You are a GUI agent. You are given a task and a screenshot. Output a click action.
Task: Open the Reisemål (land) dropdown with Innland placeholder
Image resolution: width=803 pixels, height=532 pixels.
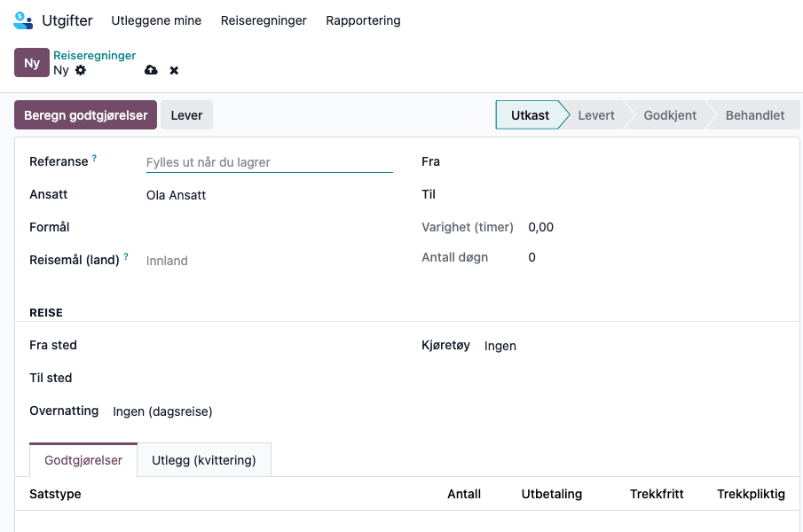(x=270, y=261)
